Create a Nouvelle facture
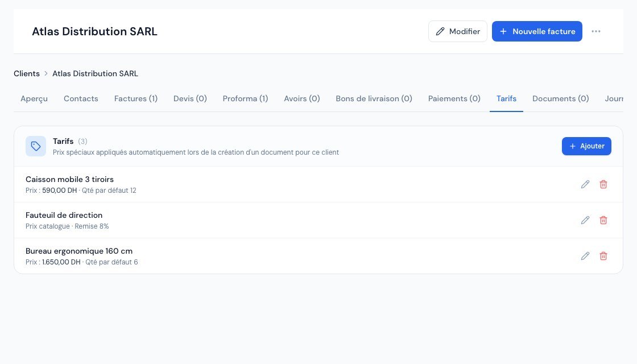Image resolution: width=637 pixels, height=364 pixels. tap(537, 31)
